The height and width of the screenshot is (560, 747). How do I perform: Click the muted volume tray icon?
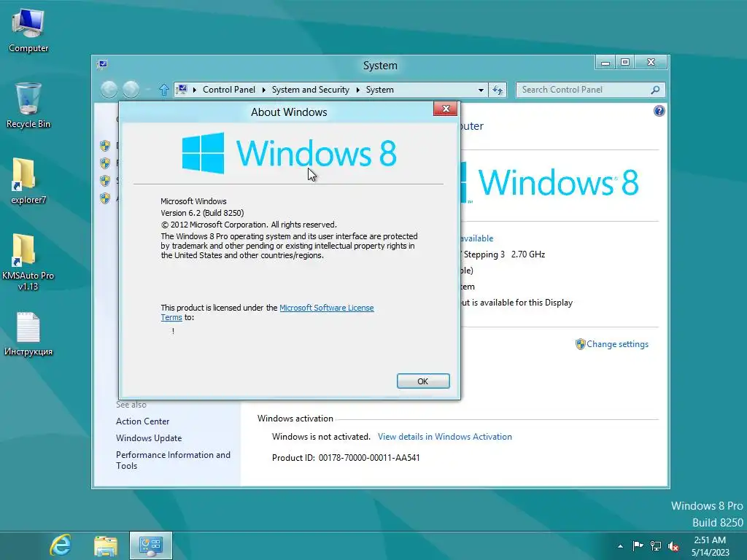pyautogui.click(x=673, y=546)
